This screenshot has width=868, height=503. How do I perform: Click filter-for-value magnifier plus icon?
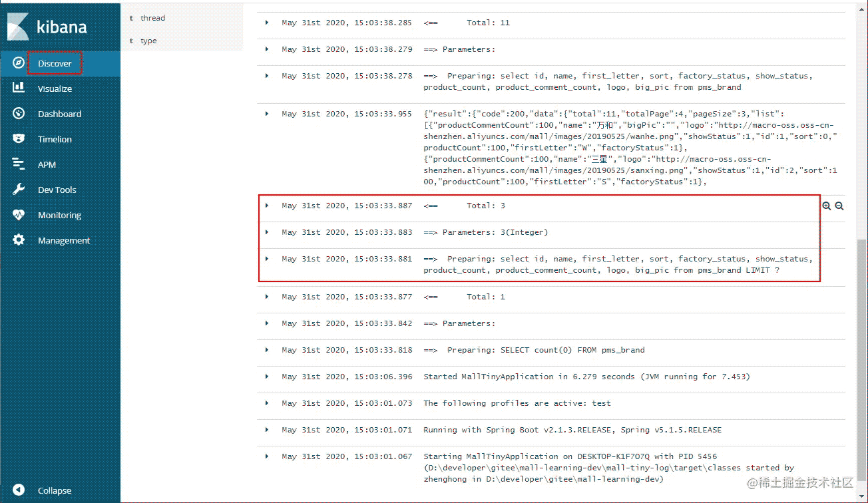tap(827, 206)
